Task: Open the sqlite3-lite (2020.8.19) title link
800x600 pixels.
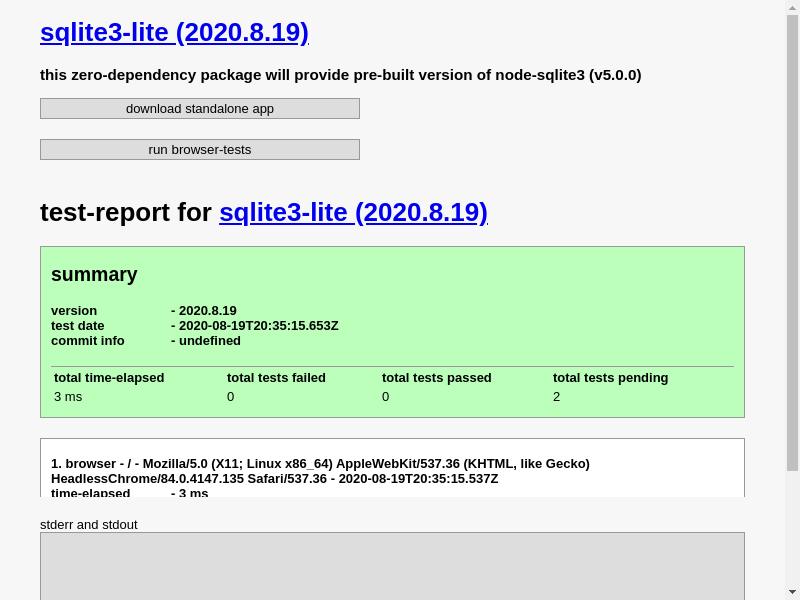Action: point(174,33)
